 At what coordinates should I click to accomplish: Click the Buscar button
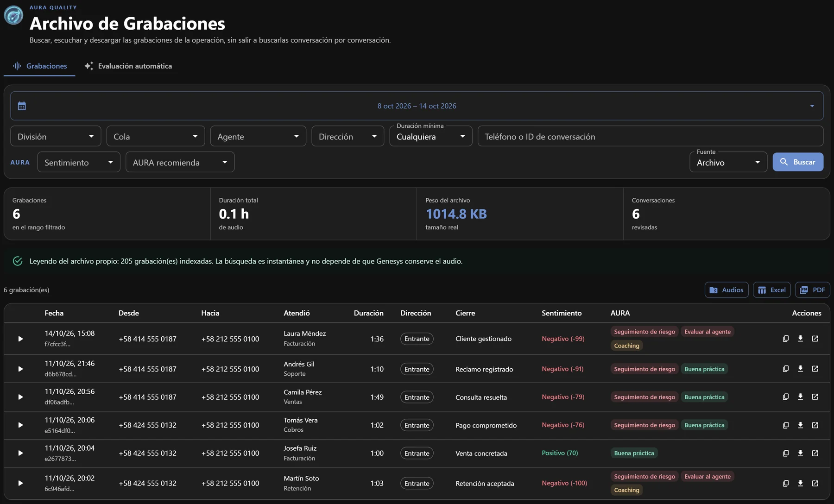point(798,162)
